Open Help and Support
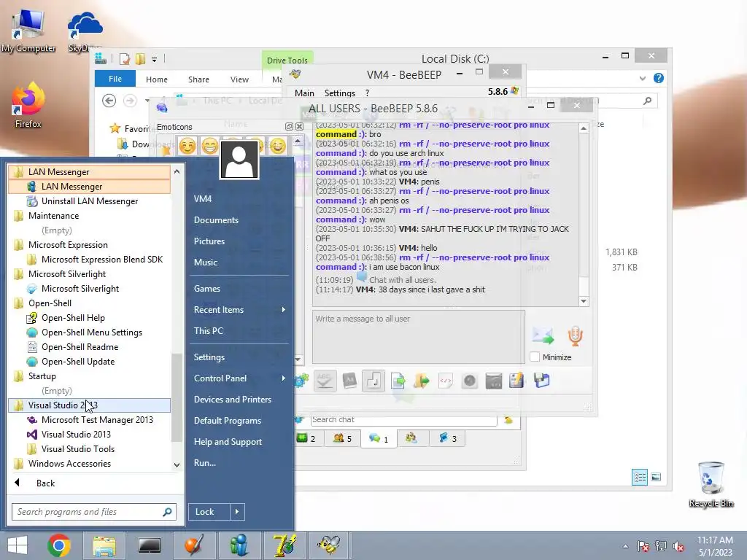This screenshot has width=747, height=560. pyautogui.click(x=239, y=442)
